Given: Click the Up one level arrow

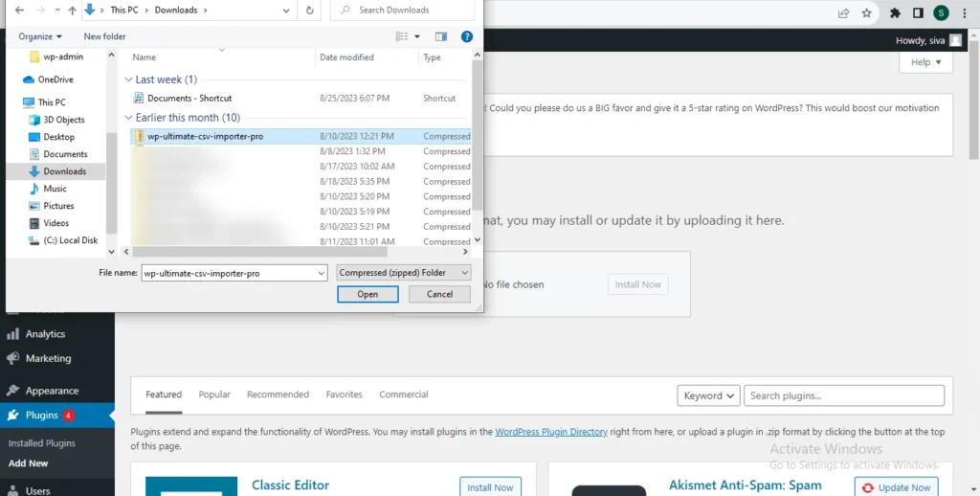Looking at the screenshot, I should pos(73,11).
